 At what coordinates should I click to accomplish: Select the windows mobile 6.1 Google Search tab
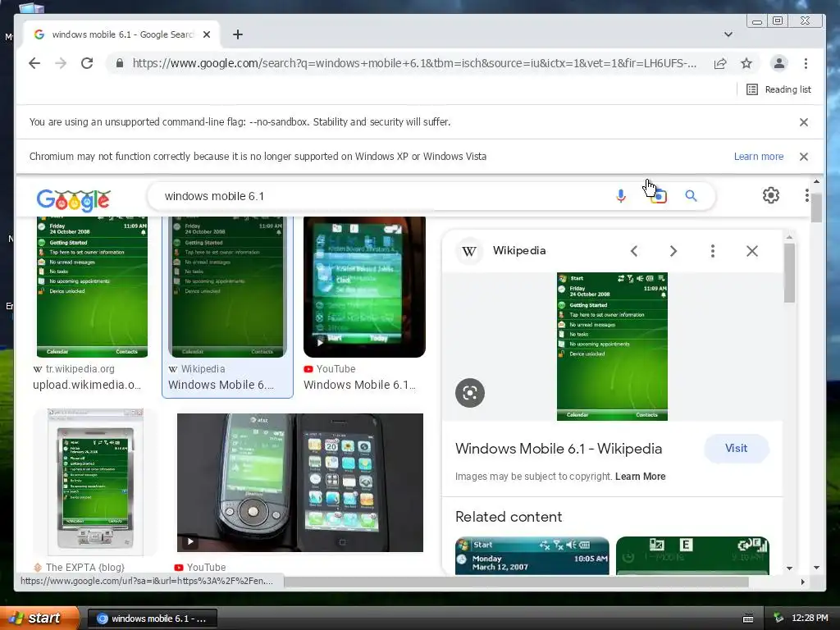pyautogui.click(x=121, y=34)
